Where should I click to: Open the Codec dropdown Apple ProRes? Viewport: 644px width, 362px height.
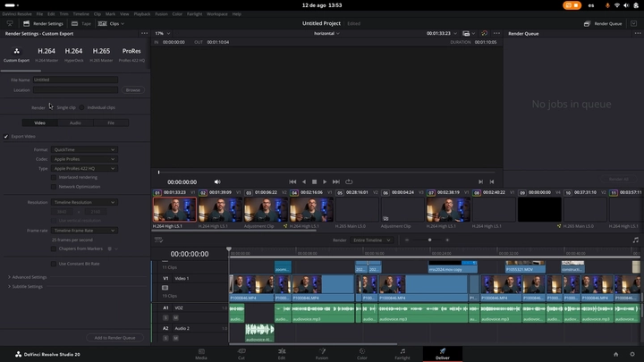coord(84,159)
